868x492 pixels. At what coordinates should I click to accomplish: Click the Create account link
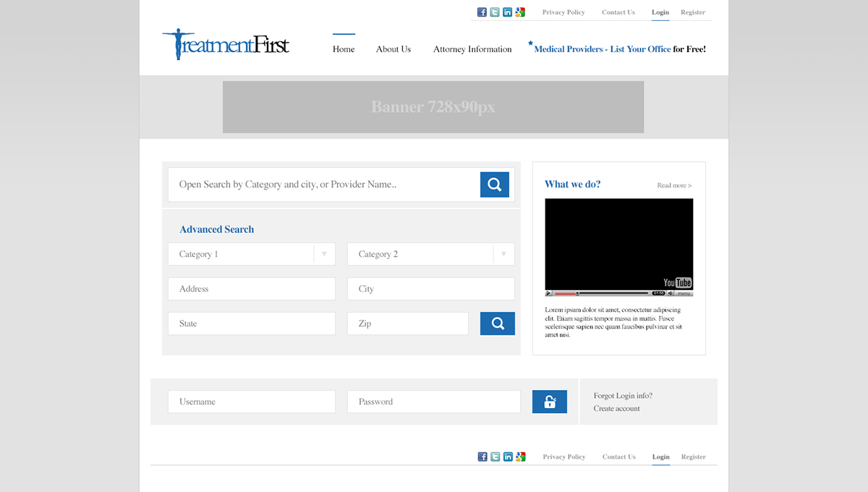coord(617,409)
